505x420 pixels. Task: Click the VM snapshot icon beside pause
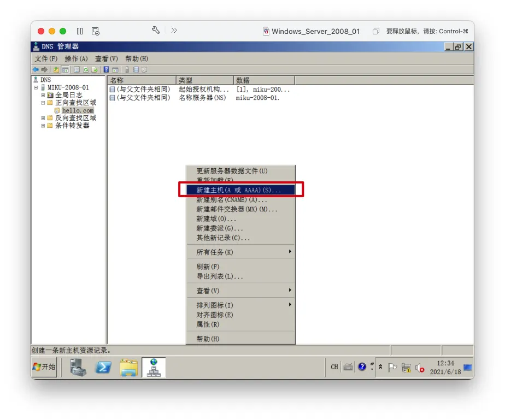95,31
